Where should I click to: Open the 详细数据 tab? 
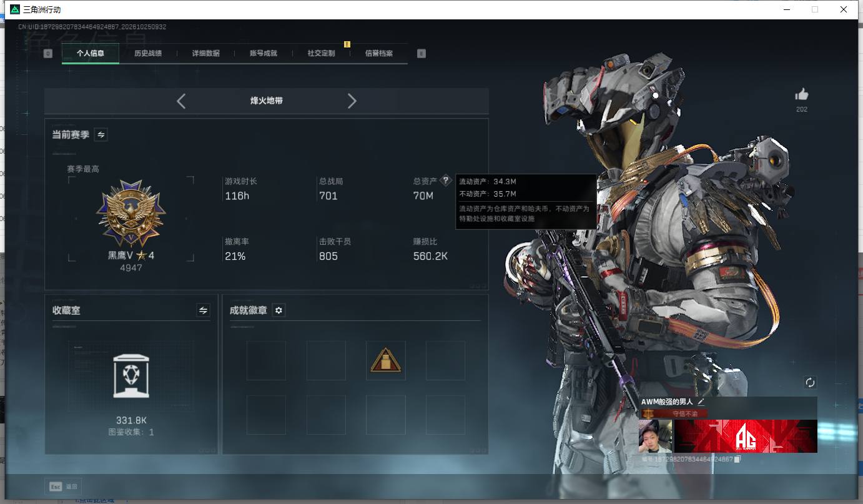(x=205, y=54)
